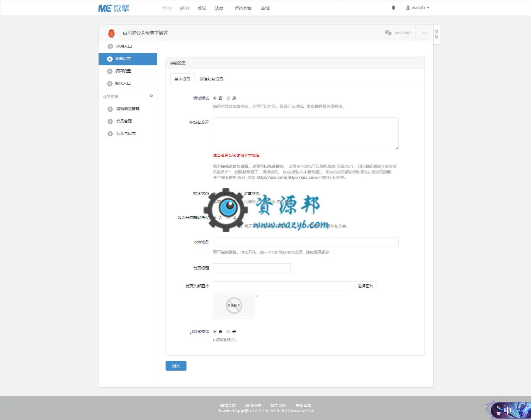Set js调试模式 to 否
The width and height of the screenshot is (531, 420).
215,332
